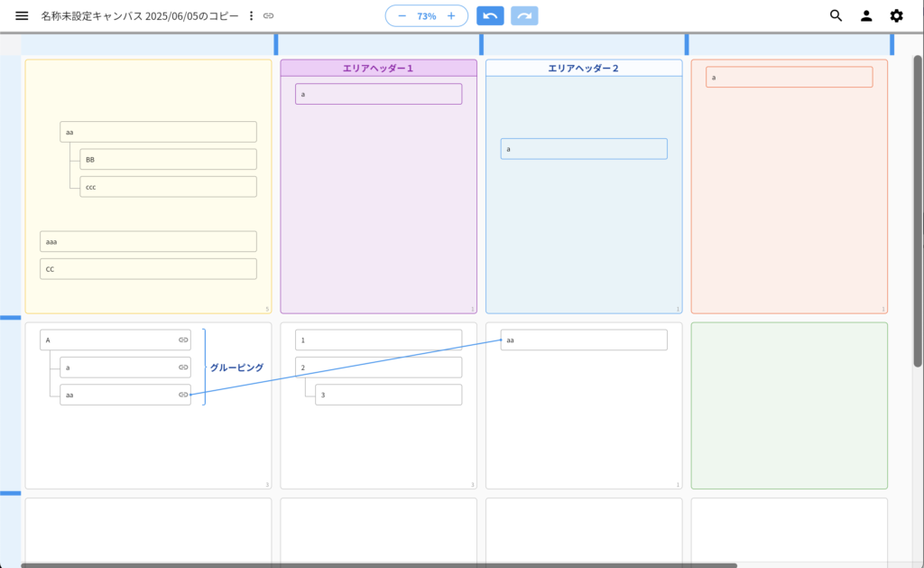Screen dimensions: 924x568
Task: Select the エリアヘッダー２ header
Action: (x=583, y=69)
